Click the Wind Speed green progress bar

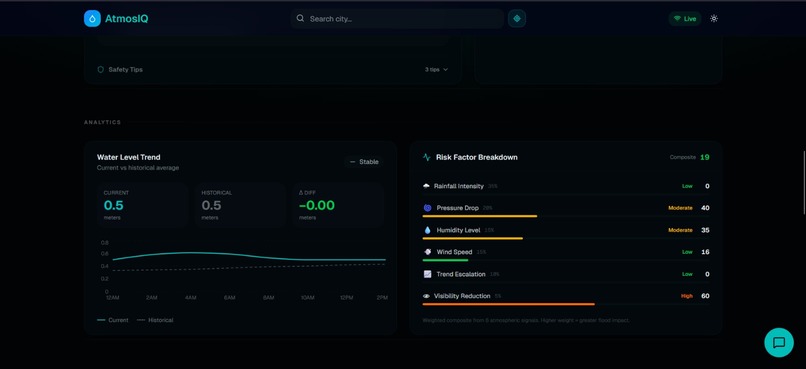(445, 260)
